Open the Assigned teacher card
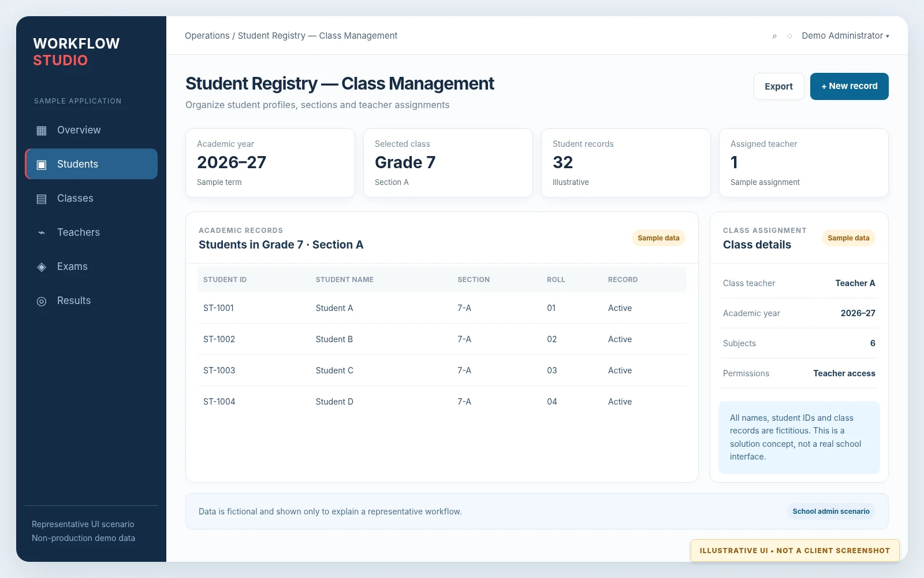924x578 pixels. tap(804, 163)
